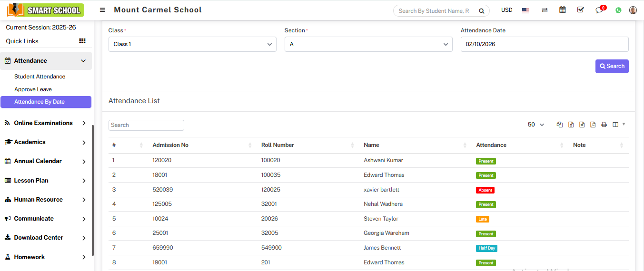
Task: Open the WhatsApp icon in header
Action: 618,10
